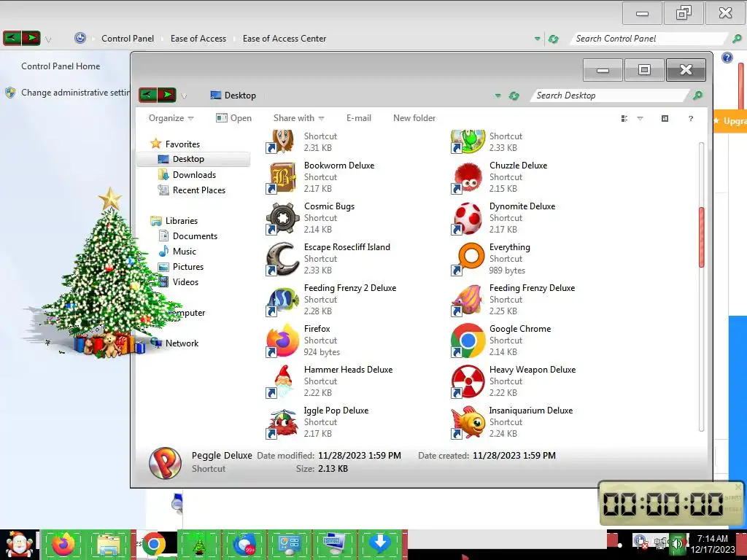Screen dimensions: 747x560
Task: Select the Chuzzle Deluxe red fuzzball icon
Action: (468, 177)
